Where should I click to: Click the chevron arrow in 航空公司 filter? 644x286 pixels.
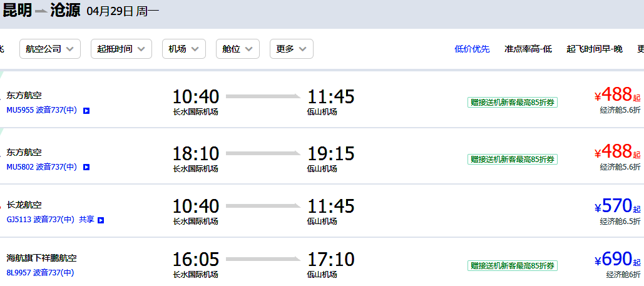pos(70,49)
